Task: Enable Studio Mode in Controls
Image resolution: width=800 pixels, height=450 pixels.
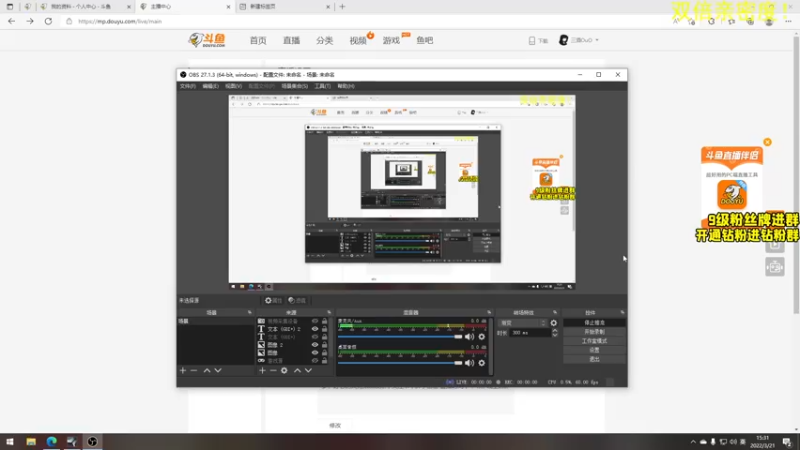Action: 594,341
